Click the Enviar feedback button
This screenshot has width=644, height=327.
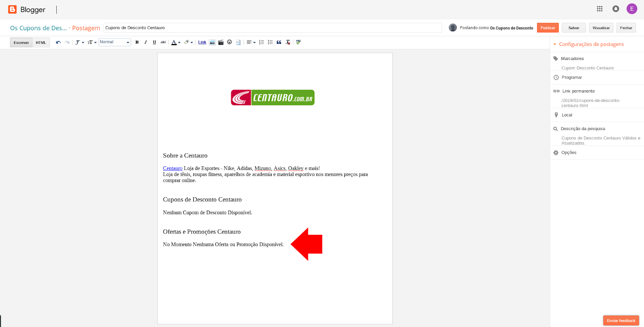coord(621,321)
